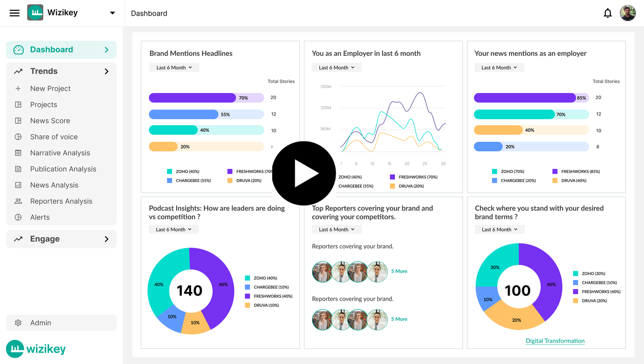This screenshot has width=644, height=364.
Task: Click the notifications bell icon
Action: click(x=608, y=14)
